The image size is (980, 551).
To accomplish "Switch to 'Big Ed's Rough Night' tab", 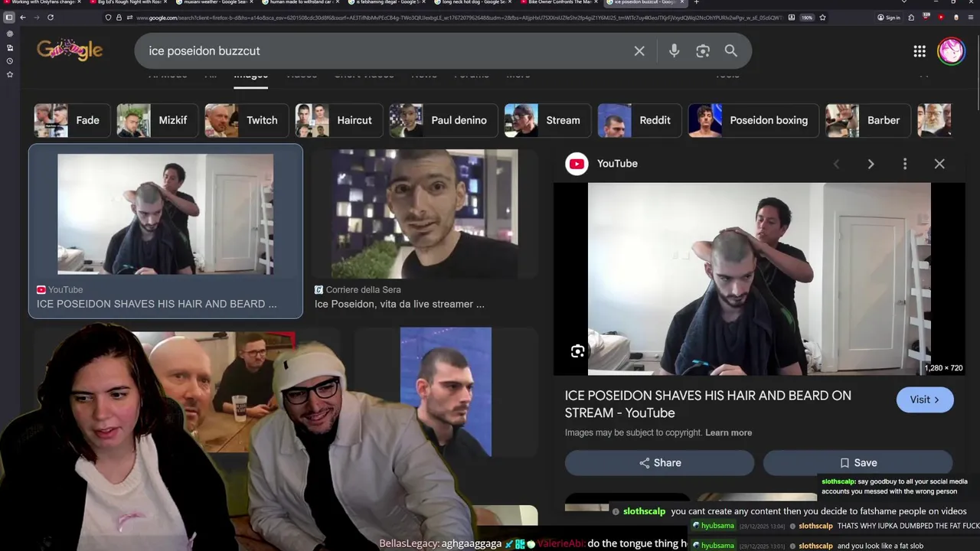I will (x=127, y=2).
